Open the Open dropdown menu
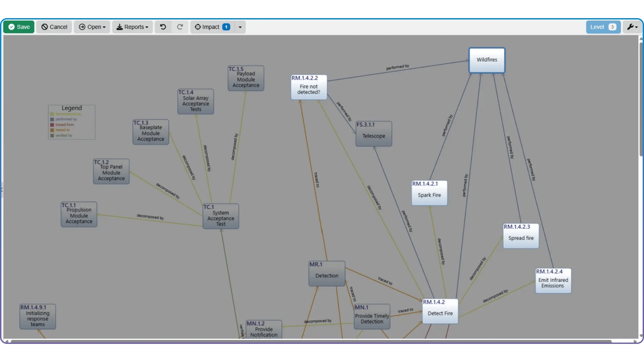 pos(92,27)
